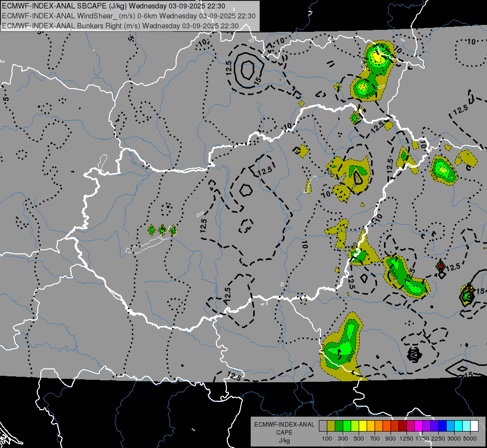Pick the red-orange swatch before 900
This screenshot has height=448, width=487.
click(x=387, y=426)
